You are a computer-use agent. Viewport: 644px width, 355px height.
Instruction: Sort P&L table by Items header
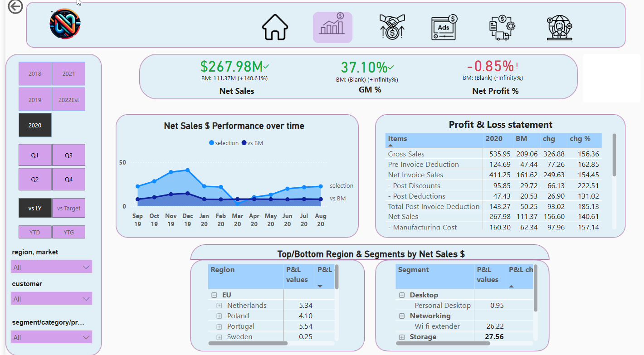coord(434,141)
